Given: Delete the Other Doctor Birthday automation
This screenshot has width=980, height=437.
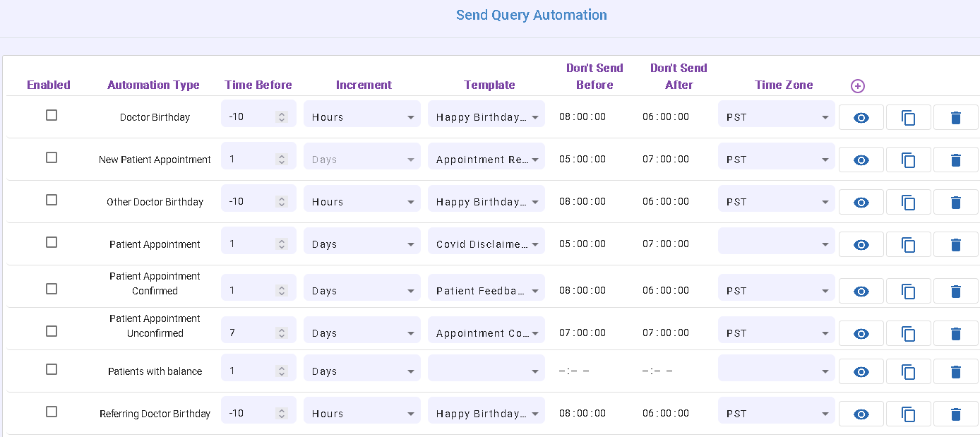Looking at the screenshot, I should (x=955, y=203).
